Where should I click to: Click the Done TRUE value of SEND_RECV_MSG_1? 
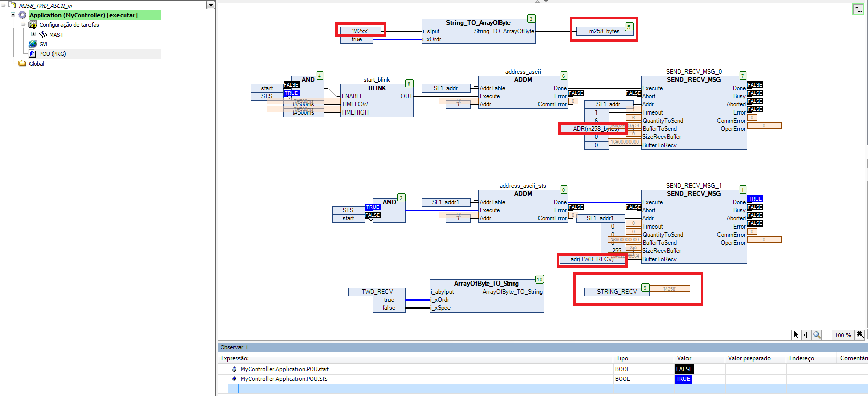755,199
